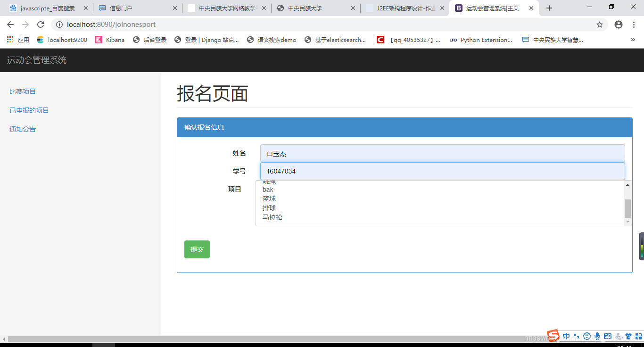Viewport: 644px width, 347px height.
Task: Open the 语义搜索demo bookmark
Action: [272, 40]
